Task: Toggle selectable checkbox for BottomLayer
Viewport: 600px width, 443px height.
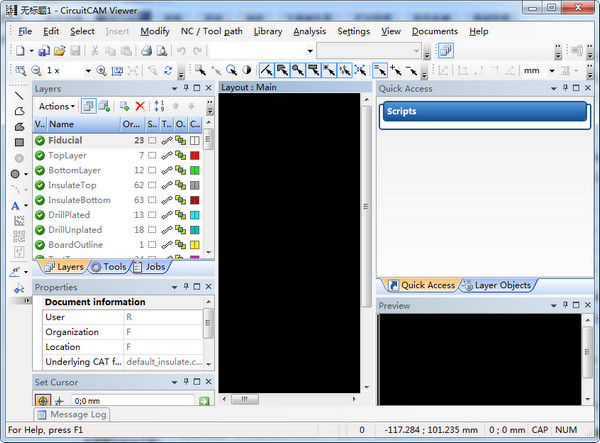Action: point(152,171)
